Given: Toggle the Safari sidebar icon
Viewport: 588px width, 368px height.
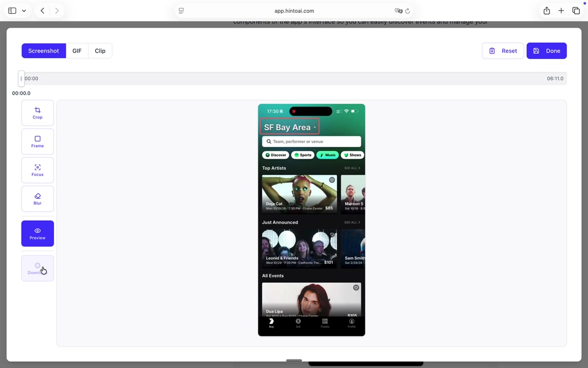Looking at the screenshot, I should [12, 11].
